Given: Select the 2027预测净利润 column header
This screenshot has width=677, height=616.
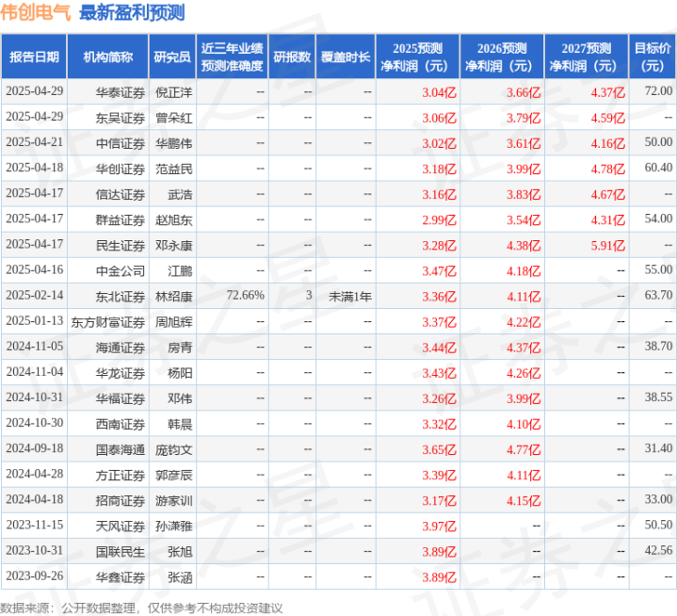Looking at the screenshot, I should (587, 57).
